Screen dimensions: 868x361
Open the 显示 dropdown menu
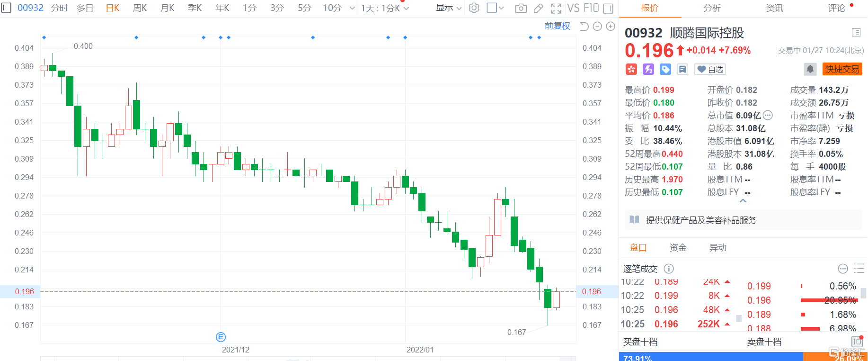448,8
